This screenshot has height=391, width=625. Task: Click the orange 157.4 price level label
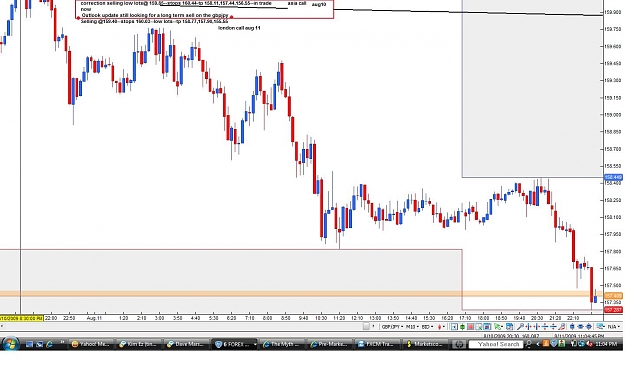click(613, 296)
